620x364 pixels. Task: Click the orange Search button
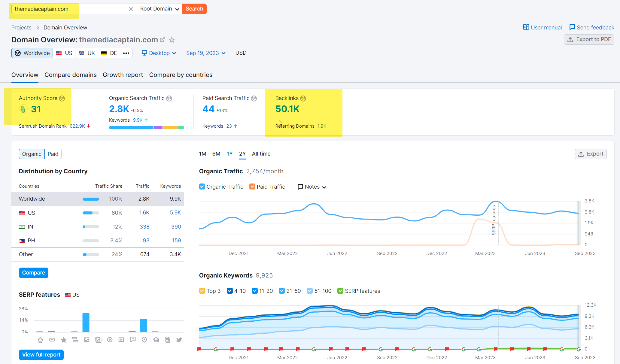coord(194,9)
